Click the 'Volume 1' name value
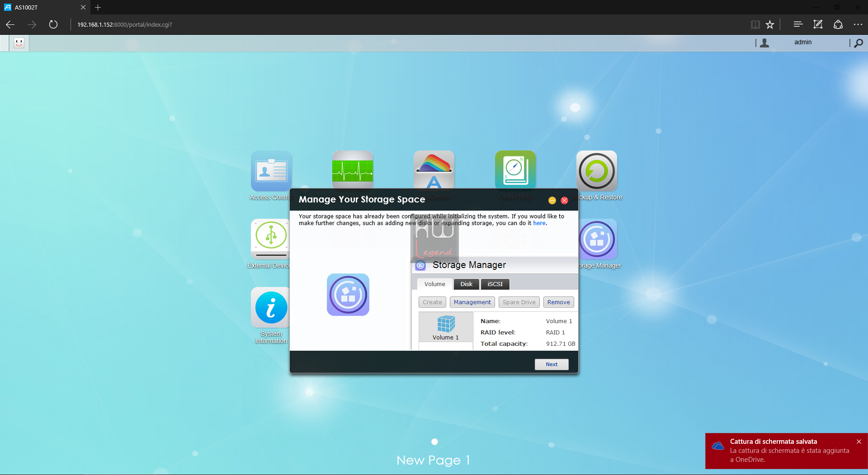868x475 pixels. (559, 321)
